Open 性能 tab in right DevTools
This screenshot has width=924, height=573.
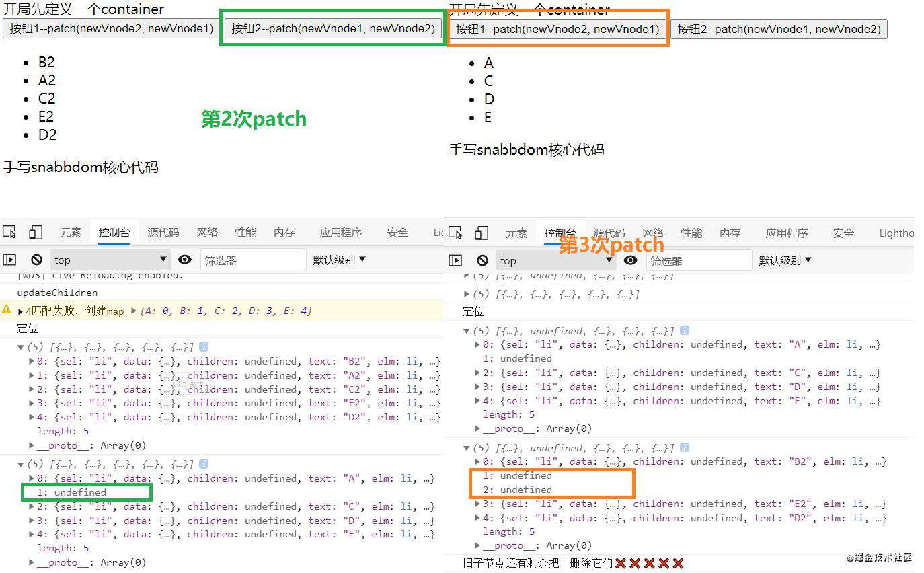click(691, 233)
